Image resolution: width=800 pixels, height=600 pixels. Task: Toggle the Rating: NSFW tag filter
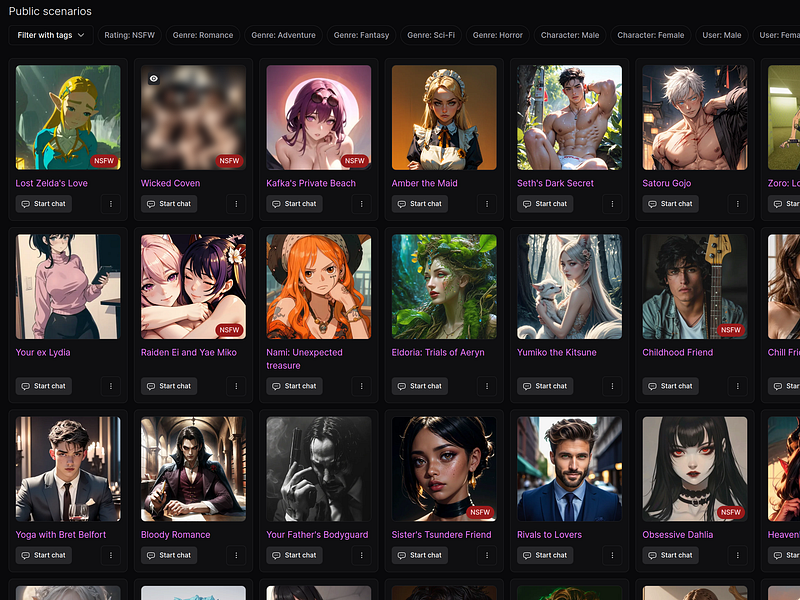[130, 35]
